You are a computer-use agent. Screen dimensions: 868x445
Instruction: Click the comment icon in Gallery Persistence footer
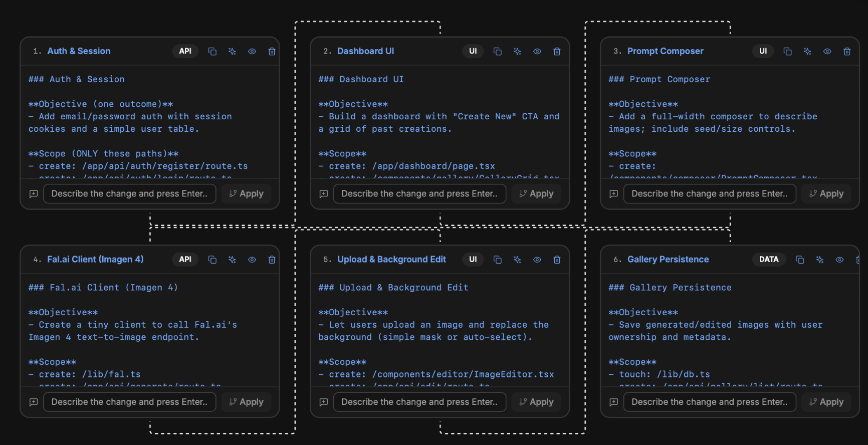613,402
